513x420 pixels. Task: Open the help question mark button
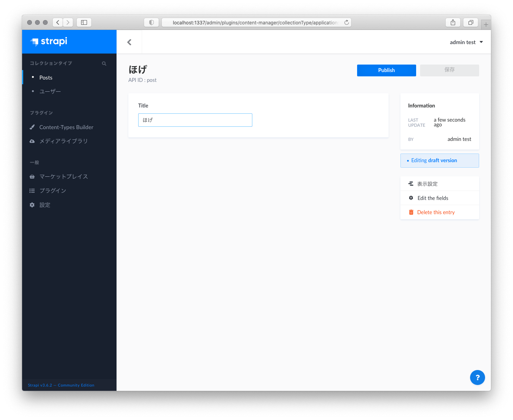[x=477, y=377]
